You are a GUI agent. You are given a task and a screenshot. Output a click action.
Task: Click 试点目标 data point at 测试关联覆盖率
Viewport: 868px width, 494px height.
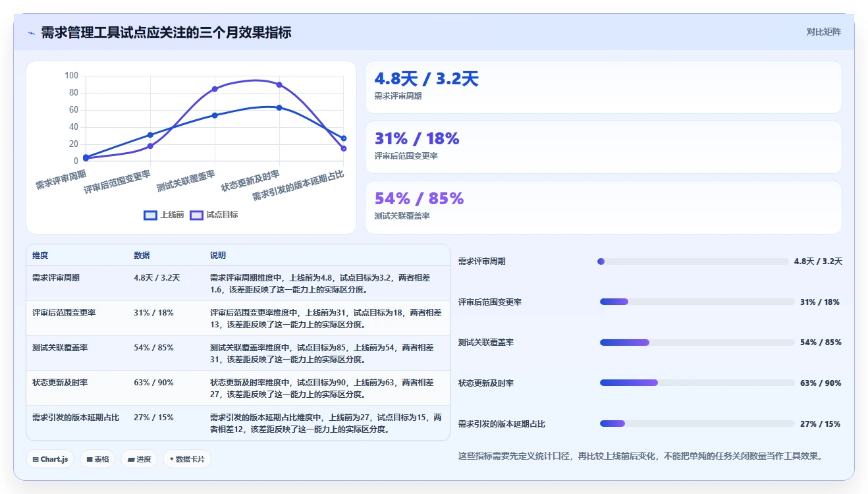pos(215,89)
